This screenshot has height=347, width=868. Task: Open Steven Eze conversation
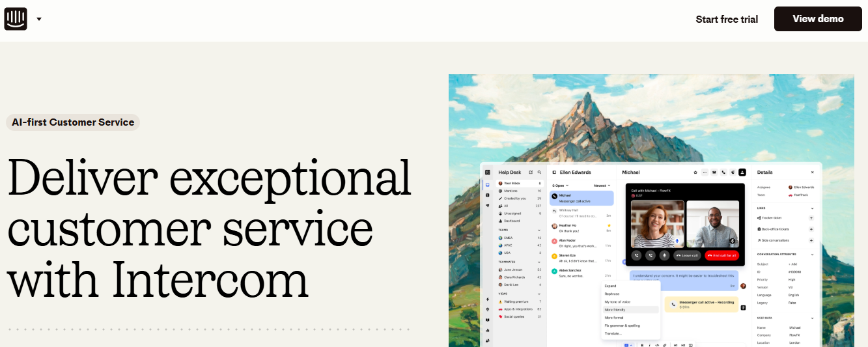(581, 258)
